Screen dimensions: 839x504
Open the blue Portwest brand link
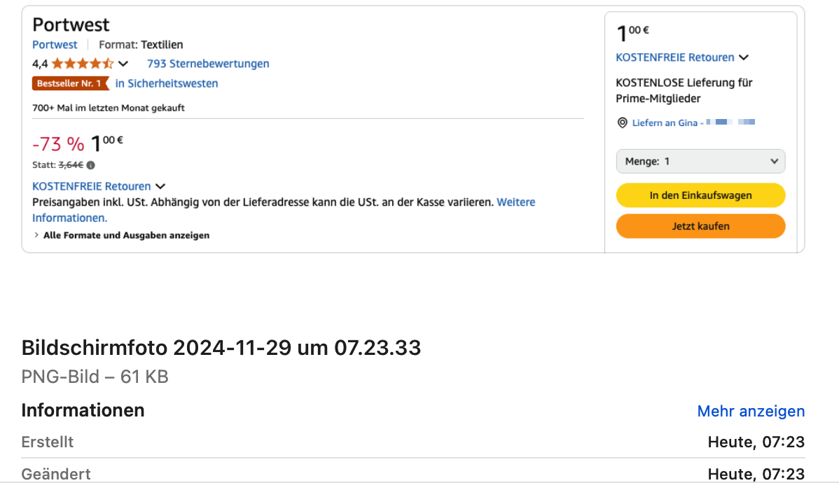pos(55,45)
